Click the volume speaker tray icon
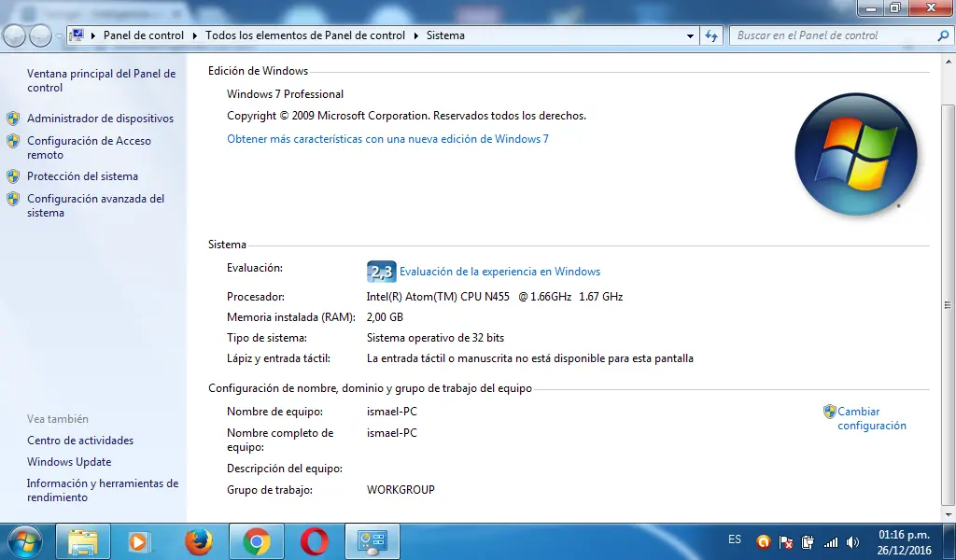956x560 pixels. 853,542
